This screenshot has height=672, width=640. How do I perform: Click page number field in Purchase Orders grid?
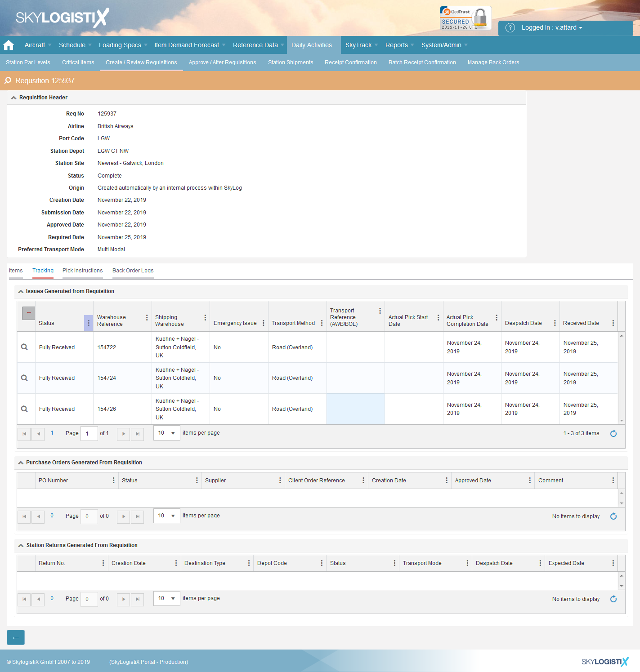tap(89, 516)
